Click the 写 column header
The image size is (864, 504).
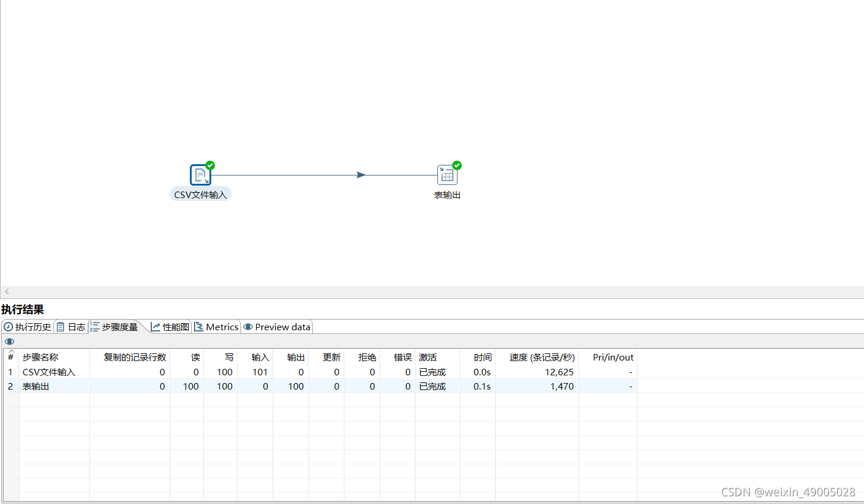click(x=220, y=357)
